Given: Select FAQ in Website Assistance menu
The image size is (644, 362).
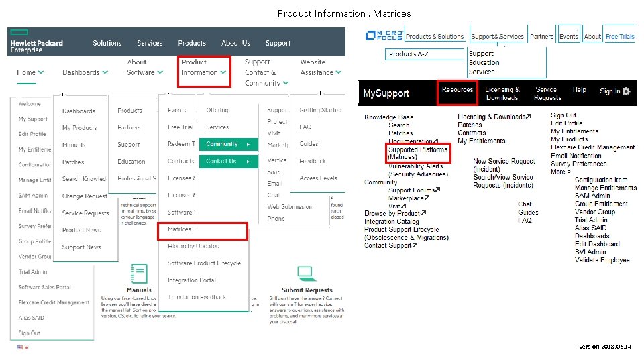Looking at the screenshot, I should click(x=305, y=127).
